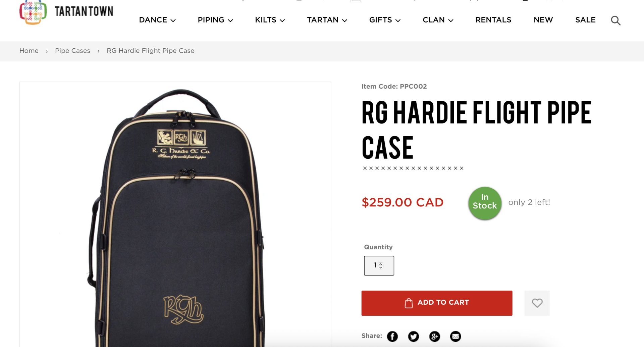The height and width of the screenshot is (347, 644).
Task: Go to Home breadcrumb link
Action: coord(29,51)
